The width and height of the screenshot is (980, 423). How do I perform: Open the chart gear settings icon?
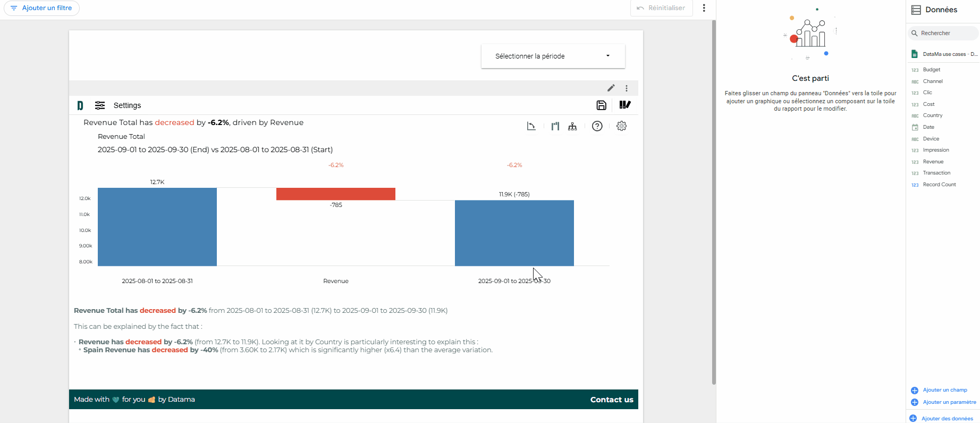point(621,126)
